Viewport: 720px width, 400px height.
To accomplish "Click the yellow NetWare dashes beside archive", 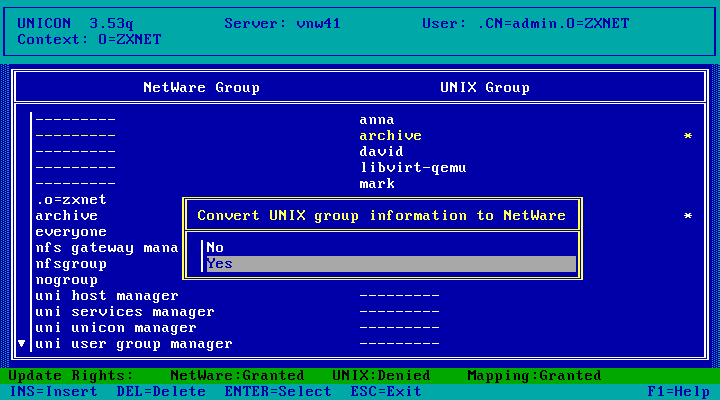I will click(x=75, y=136).
